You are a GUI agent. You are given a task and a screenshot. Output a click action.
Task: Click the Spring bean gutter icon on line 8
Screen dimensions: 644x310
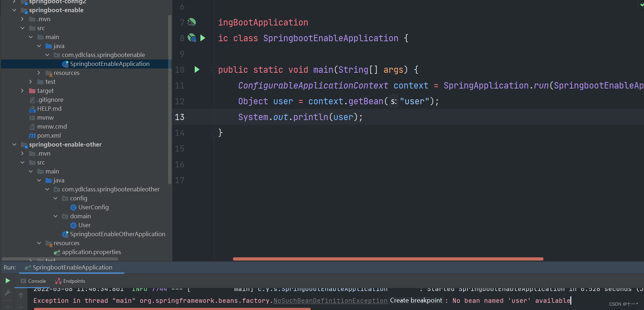(192, 38)
